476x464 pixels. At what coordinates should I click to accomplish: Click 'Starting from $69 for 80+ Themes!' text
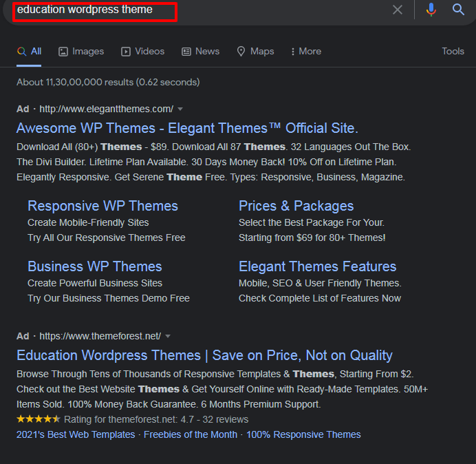click(312, 238)
